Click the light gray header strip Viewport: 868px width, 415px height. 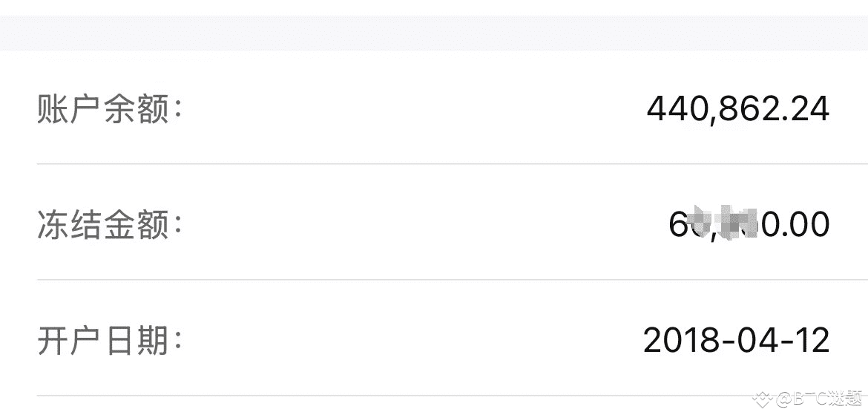point(434,33)
